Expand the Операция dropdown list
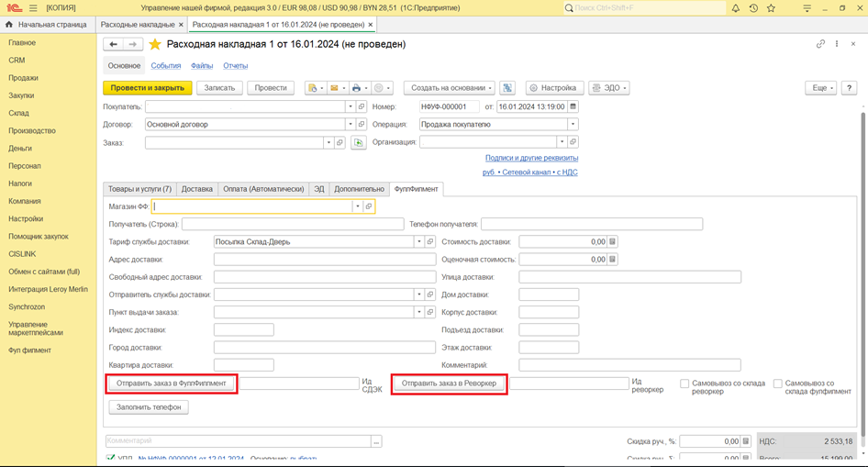The image size is (868, 467). (573, 125)
